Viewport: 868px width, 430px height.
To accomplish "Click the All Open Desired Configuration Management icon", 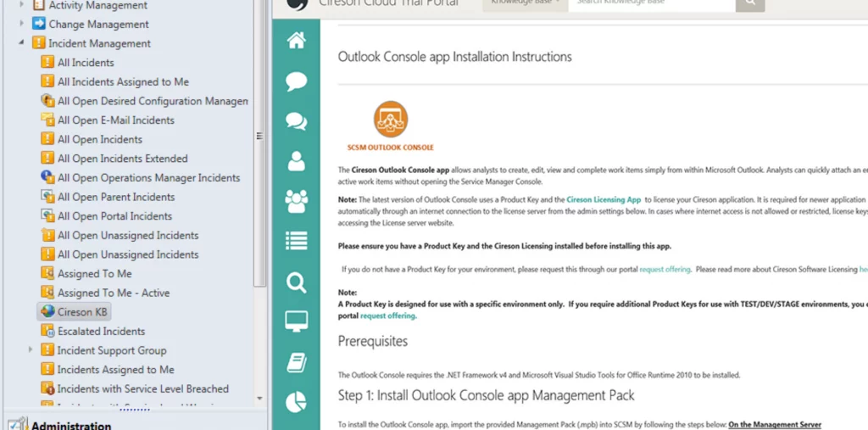I will tap(47, 101).
